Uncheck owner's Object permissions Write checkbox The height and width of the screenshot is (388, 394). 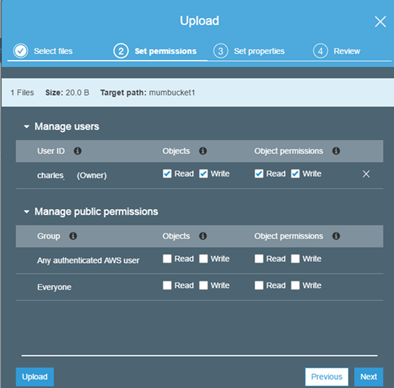pos(295,174)
